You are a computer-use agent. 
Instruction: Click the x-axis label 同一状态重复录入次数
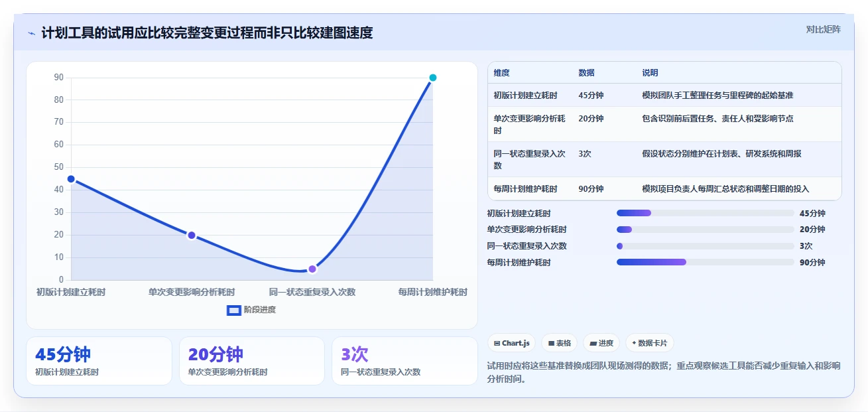click(x=312, y=292)
